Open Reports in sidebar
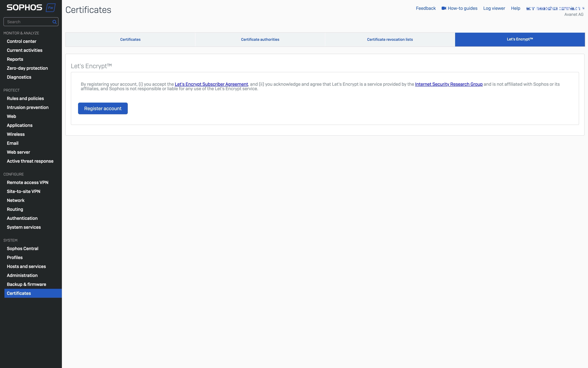 click(x=15, y=59)
